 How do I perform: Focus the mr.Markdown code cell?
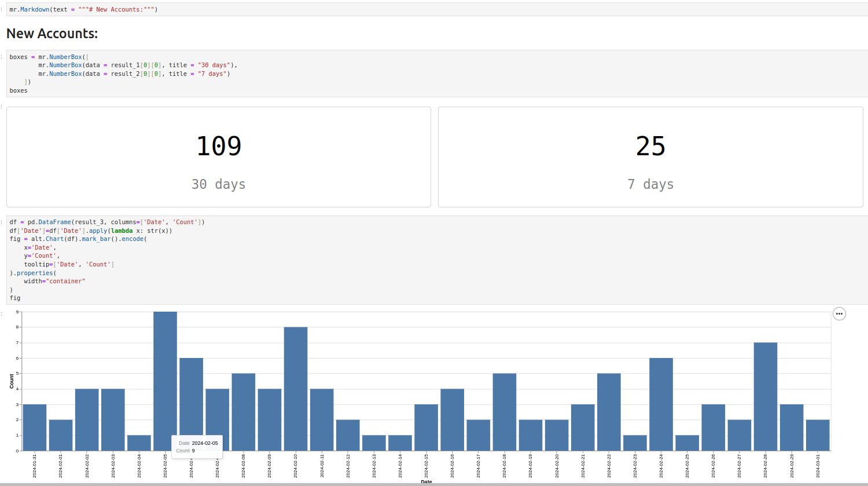click(437, 9)
